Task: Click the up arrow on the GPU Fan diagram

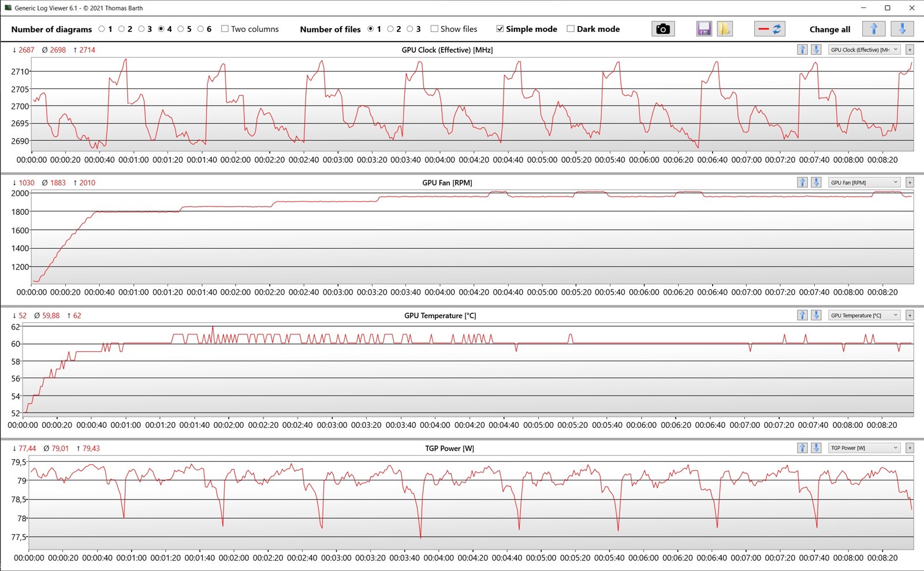Action: coord(802,182)
